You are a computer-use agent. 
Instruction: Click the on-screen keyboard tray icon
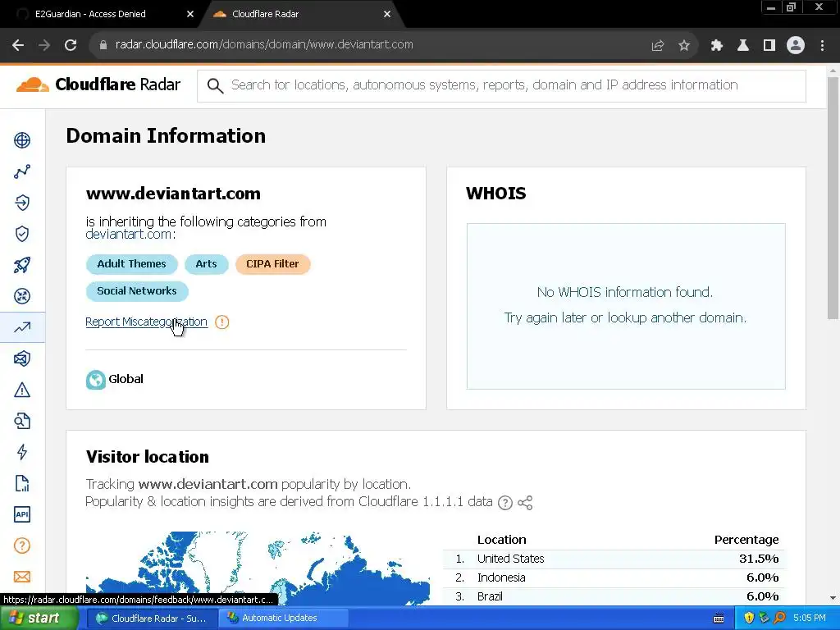(719, 619)
